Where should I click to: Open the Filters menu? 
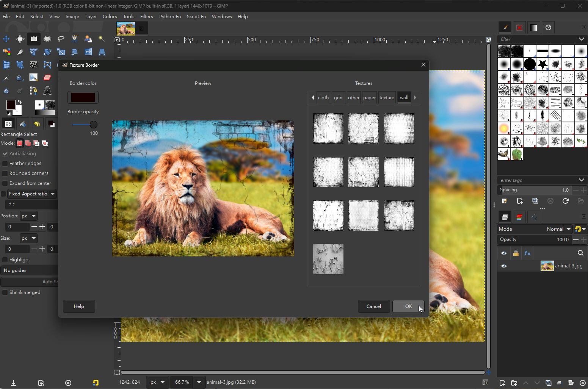coord(146,17)
